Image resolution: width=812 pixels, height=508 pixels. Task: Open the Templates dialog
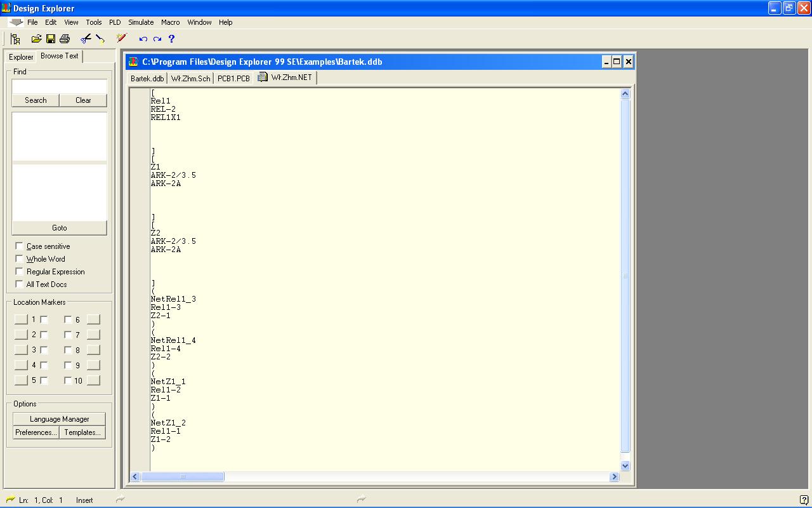(x=82, y=432)
